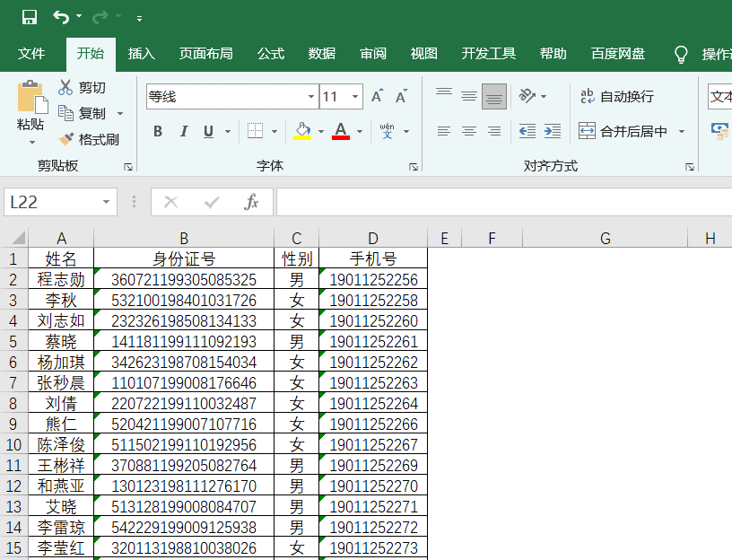
Task: Expand the 合并后居中 options arrow
Action: [x=682, y=132]
